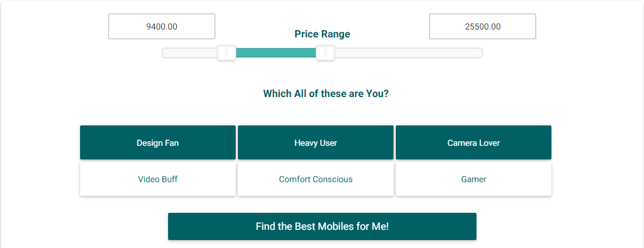Click the left minimum-price slider handle
Viewport: 644px width, 248px height.
227,53
